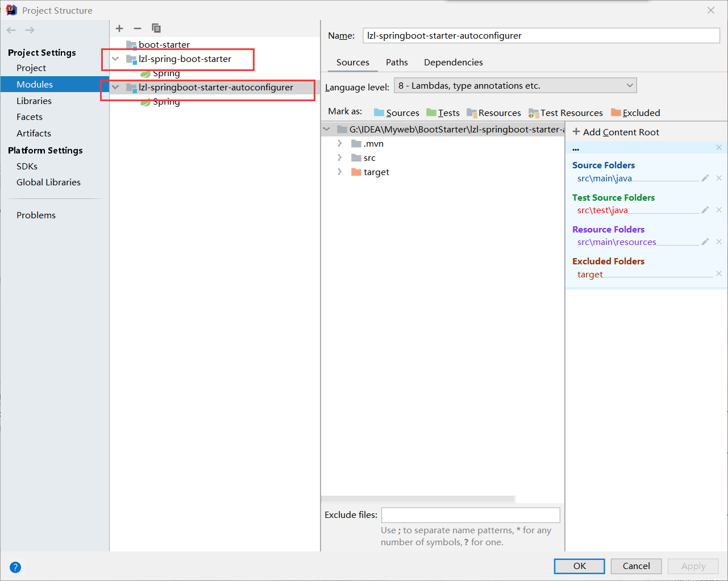Viewport: 728px width, 581px height.
Task: Unmark src\main\resources resource folder
Action: (719, 242)
